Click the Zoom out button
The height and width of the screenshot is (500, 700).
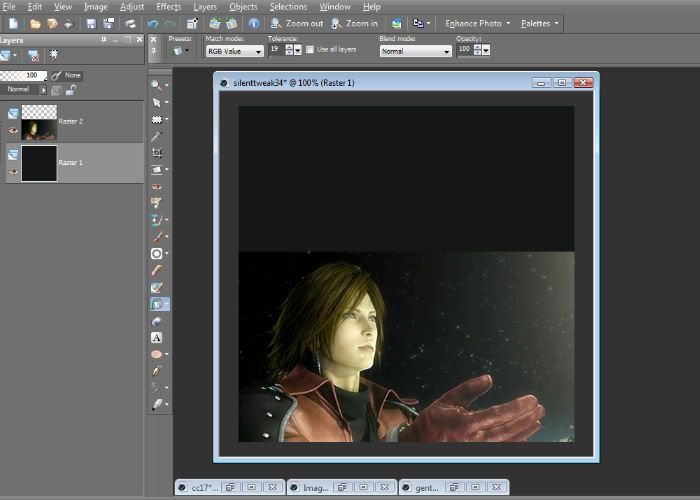[296, 24]
